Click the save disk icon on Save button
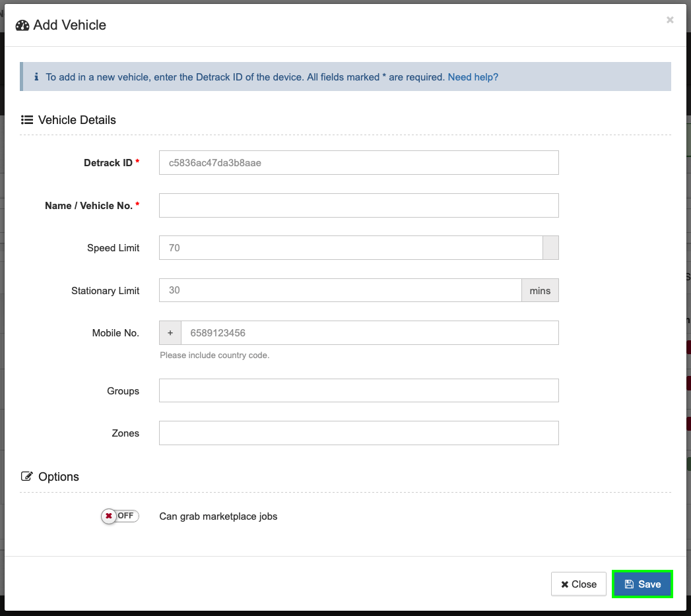This screenshot has width=691, height=616. [x=631, y=584]
